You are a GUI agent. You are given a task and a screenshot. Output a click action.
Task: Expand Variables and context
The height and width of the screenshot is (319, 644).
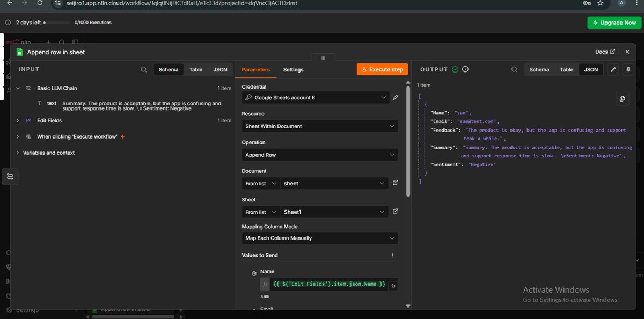pos(17,153)
